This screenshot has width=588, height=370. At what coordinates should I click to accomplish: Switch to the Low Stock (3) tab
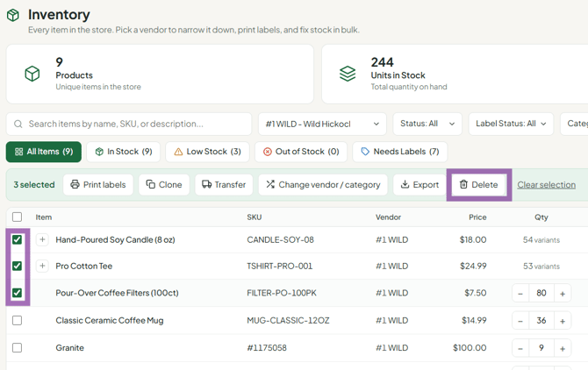tap(207, 152)
